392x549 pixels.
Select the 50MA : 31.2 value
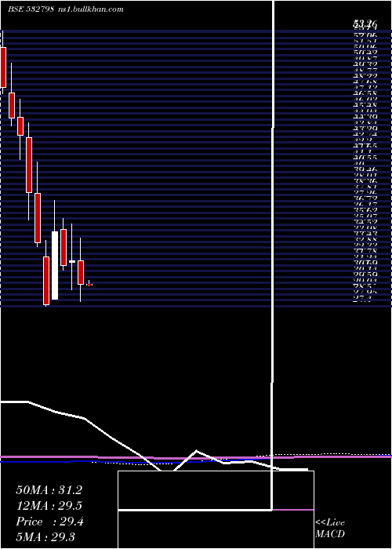tap(49, 490)
